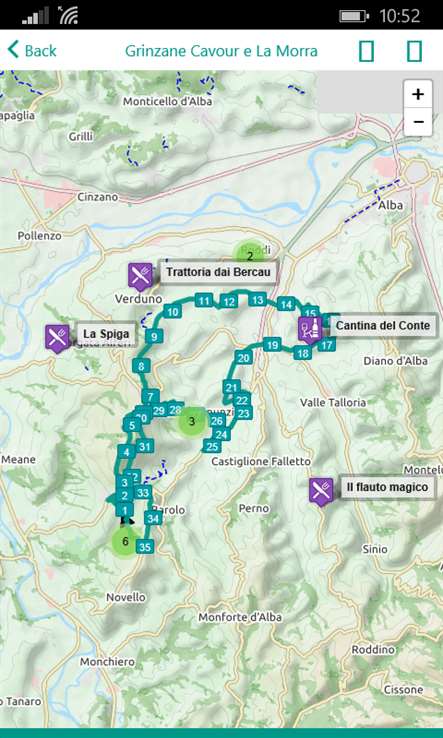The height and width of the screenshot is (738, 443).
Task: Open the Trattoria dai Bercau restaurant icon
Action: pos(140,276)
